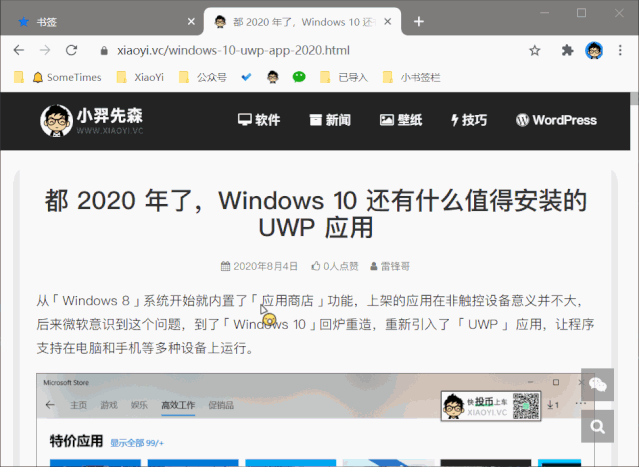
Task: Click the floating search button
Action: coord(597,426)
